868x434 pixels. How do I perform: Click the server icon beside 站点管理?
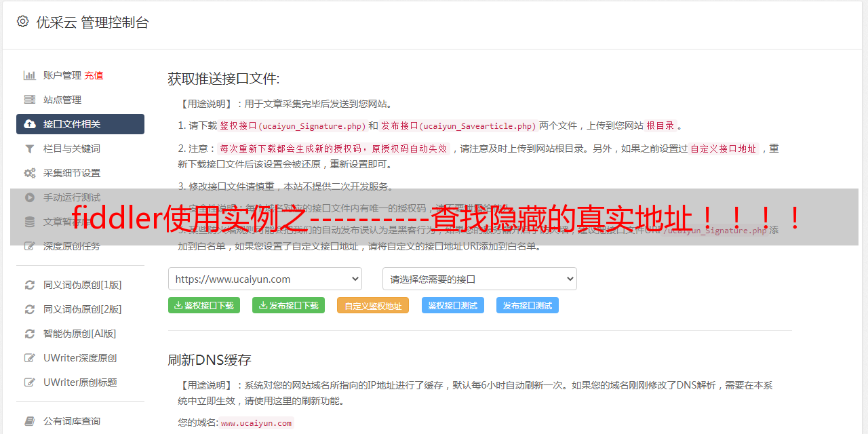click(x=30, y=100)
